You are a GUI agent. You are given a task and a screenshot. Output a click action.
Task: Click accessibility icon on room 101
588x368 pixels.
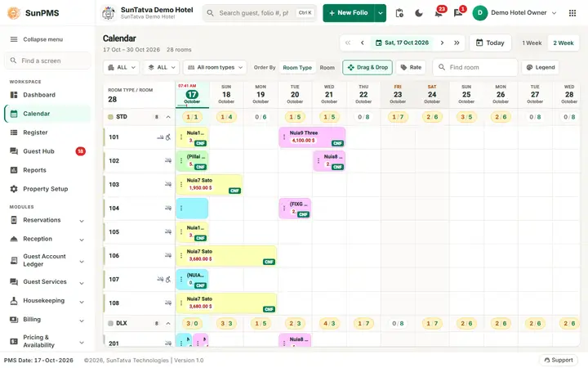click(168, 137)
